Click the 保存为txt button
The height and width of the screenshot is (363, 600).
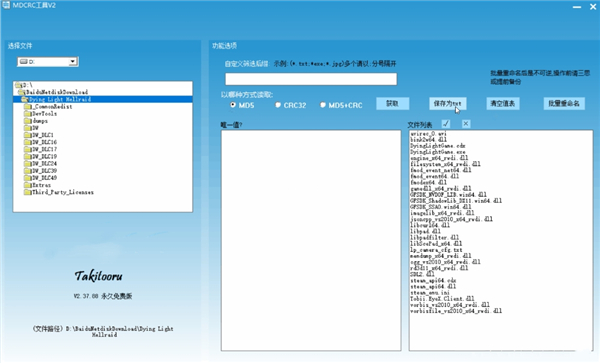(447, 104)
